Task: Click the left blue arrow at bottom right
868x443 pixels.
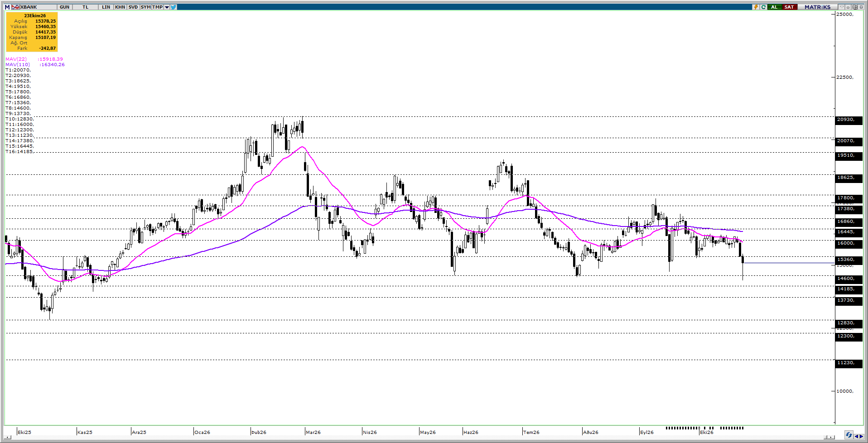Action: click(x=856, y=437)
